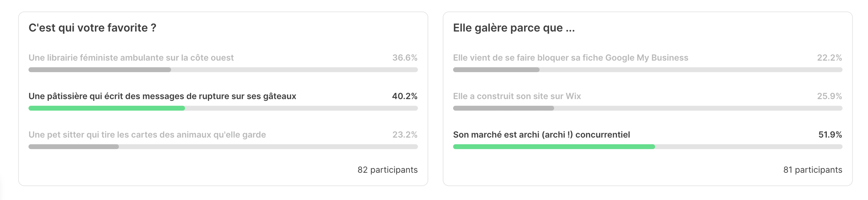Click the green 40.2% progress bar
868x200 pixels.
coord(107,108)
